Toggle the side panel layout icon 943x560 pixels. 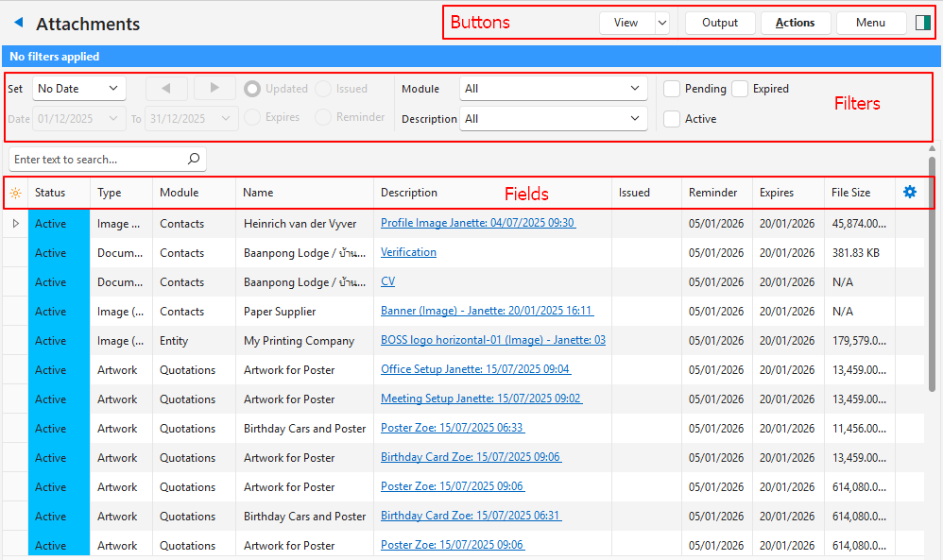tap(923, 23)
